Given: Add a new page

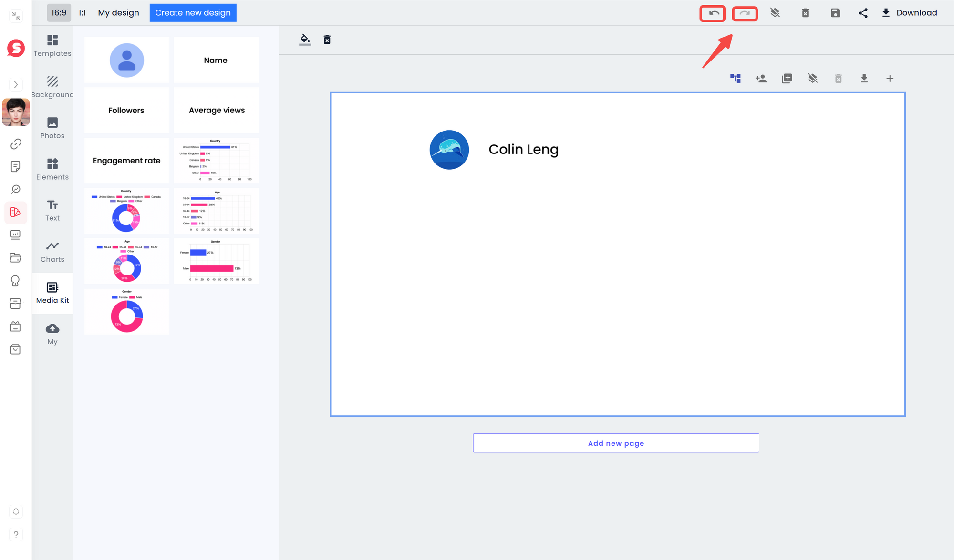Looking at the screenshot, I should pyautogui.click(x=616, y=443).
